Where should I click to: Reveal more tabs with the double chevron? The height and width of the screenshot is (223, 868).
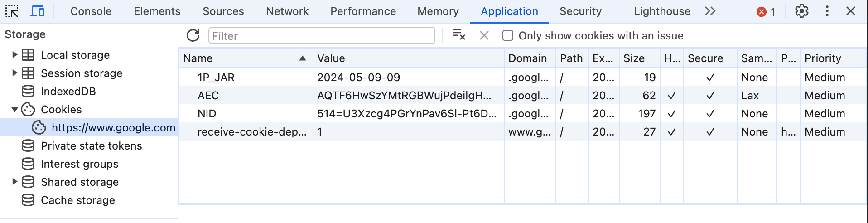pyautogui.click(x=710, y=11)
